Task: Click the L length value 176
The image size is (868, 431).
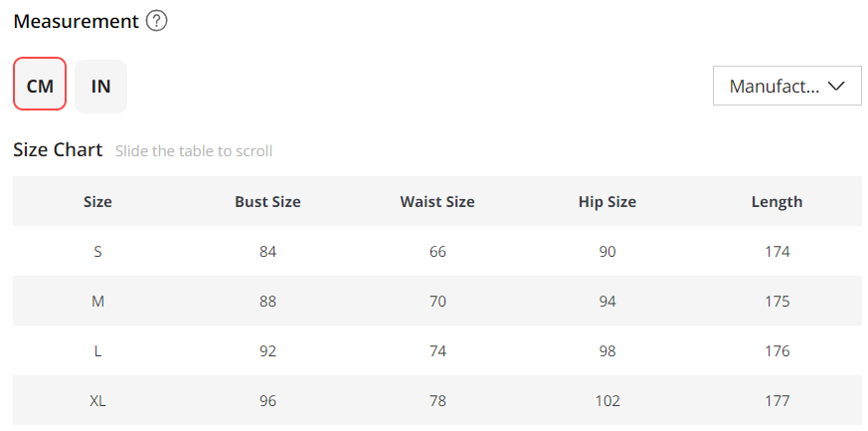Action: click(777, 351)
